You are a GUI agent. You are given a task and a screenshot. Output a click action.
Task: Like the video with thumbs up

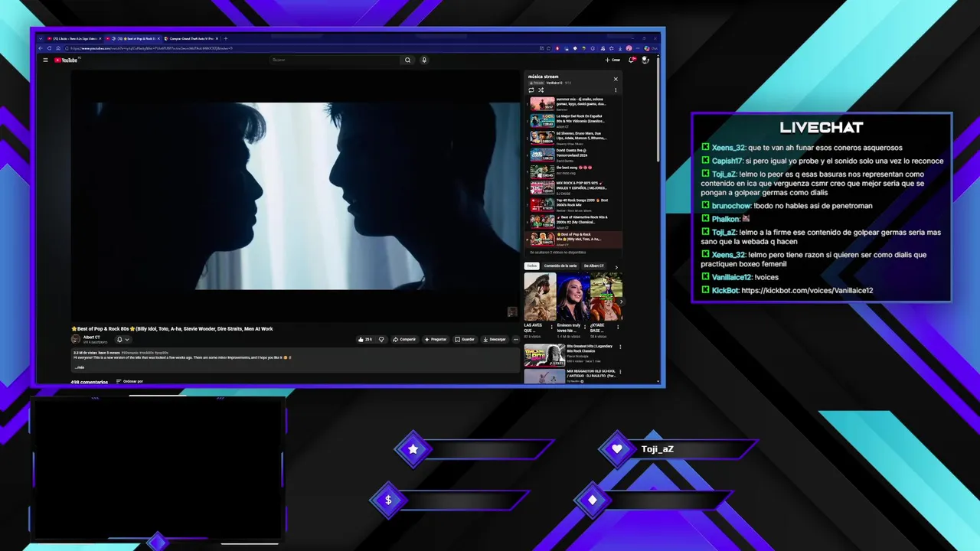click(x=365, y=339)
